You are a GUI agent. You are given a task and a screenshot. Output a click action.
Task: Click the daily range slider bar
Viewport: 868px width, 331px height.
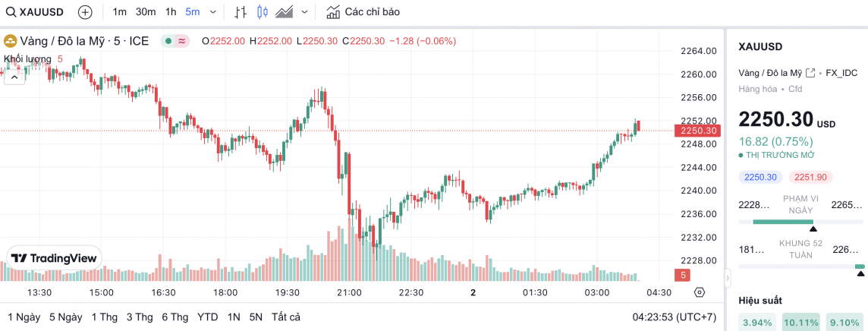click(782, 222)
